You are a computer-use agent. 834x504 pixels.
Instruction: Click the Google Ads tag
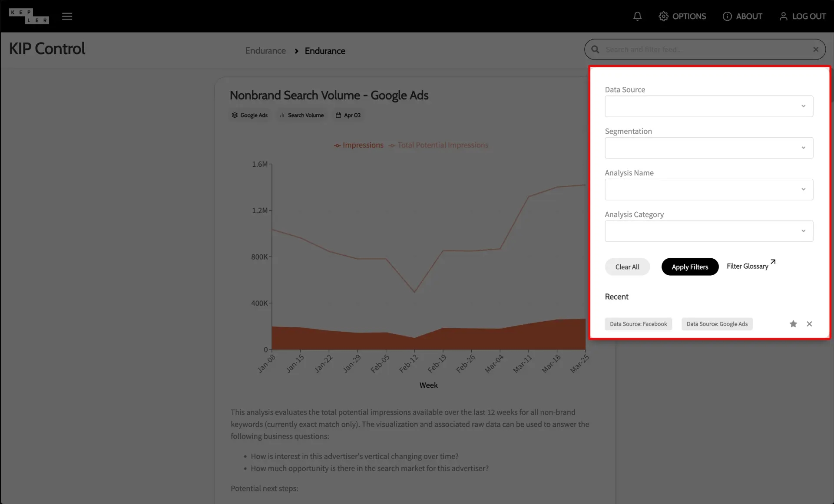coord(250,115)
